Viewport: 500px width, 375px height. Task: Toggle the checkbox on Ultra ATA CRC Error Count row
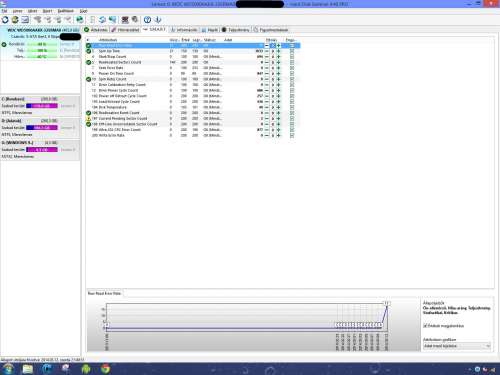(x=292, y=130)
